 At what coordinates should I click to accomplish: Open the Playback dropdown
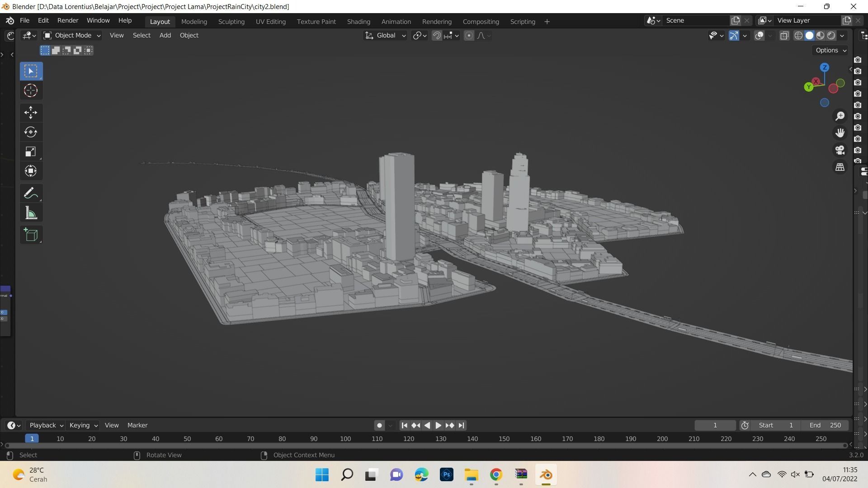click(46, 426)
